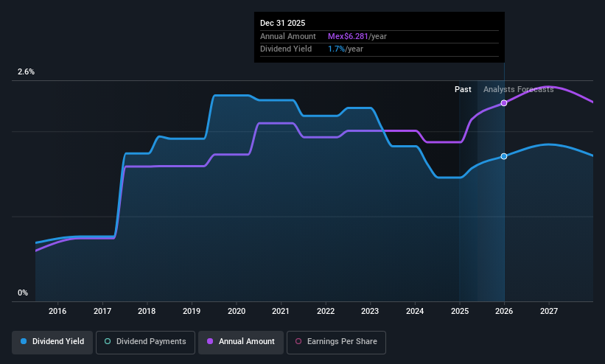The height and width of the screenshot is (364, 605).
Task: Click the 2025 x-axis label
Action: [x=460, y=311]
